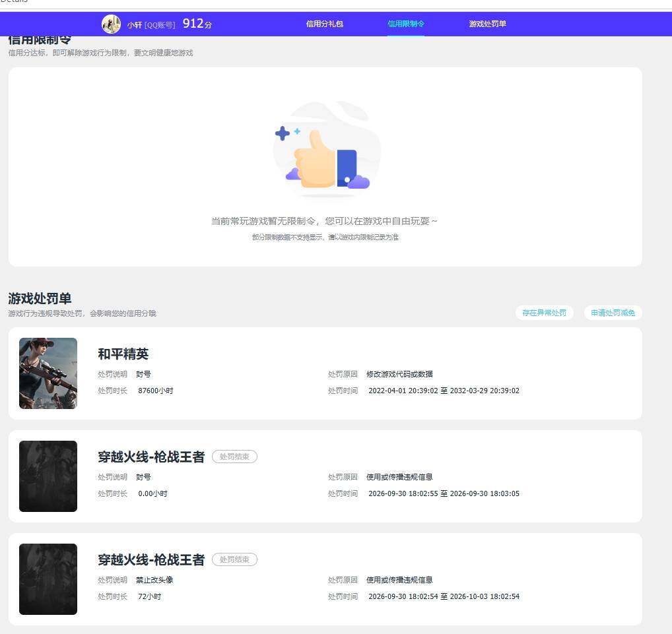Click the 封号 description on the 和平精英 card

[143, 374]
